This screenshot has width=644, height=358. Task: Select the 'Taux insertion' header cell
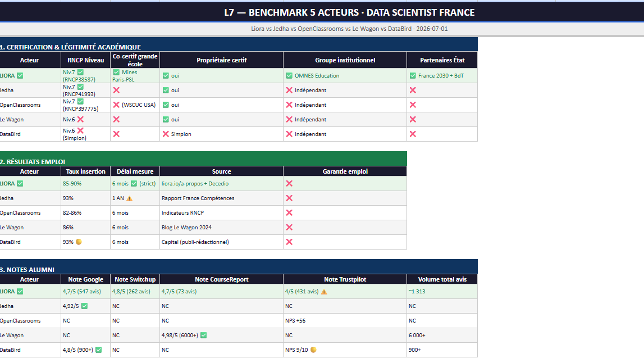tap(85, 171)
